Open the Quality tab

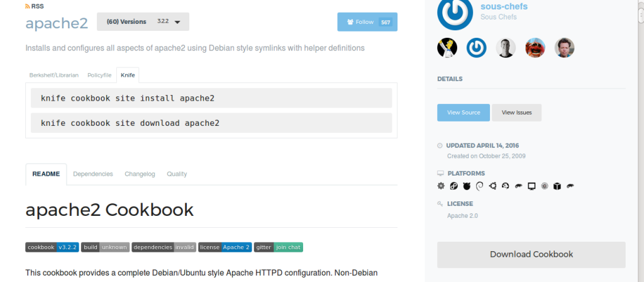177,174
